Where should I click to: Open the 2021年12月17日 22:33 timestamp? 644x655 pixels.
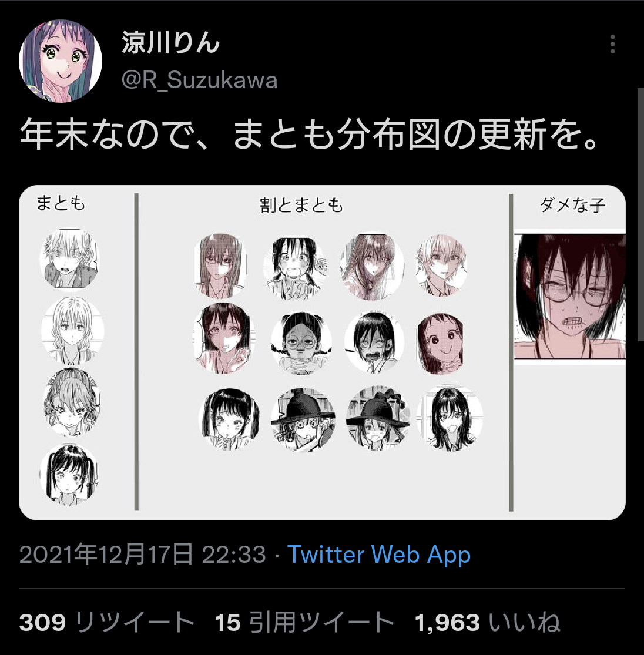(x=143, y=555)
